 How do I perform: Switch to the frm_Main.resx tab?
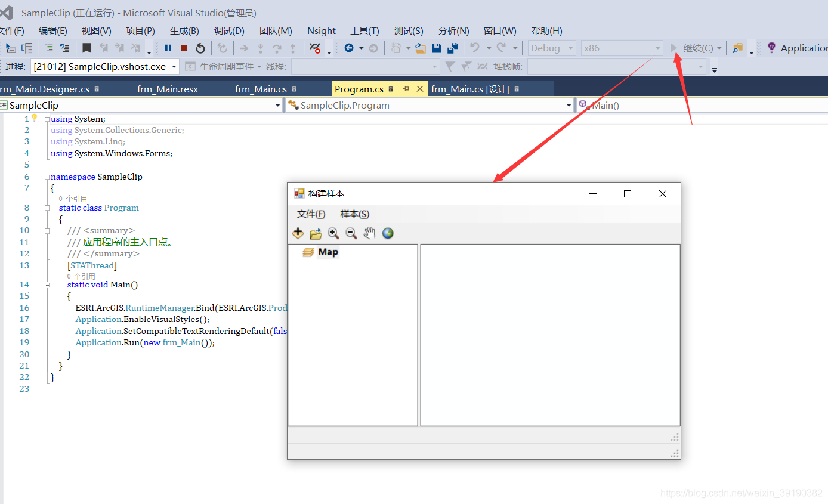point(168,89)
